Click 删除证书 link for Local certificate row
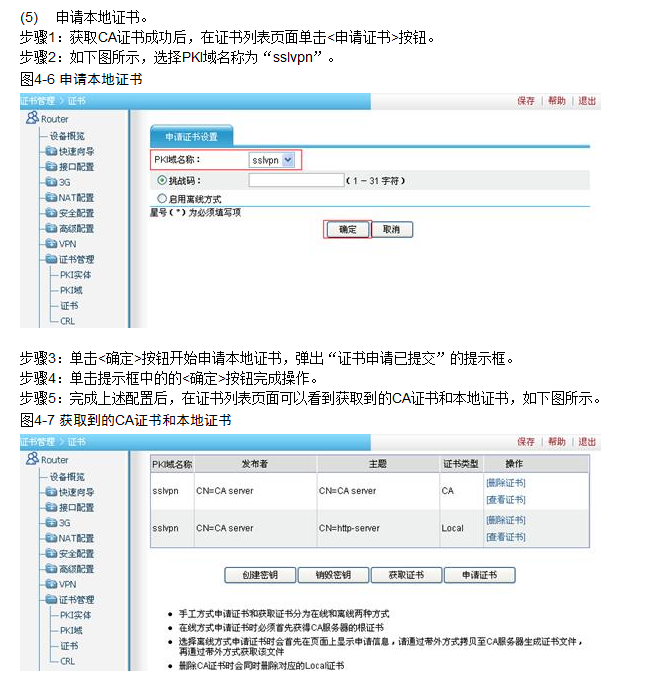The image size is (662, 684). tap(506, 520)
